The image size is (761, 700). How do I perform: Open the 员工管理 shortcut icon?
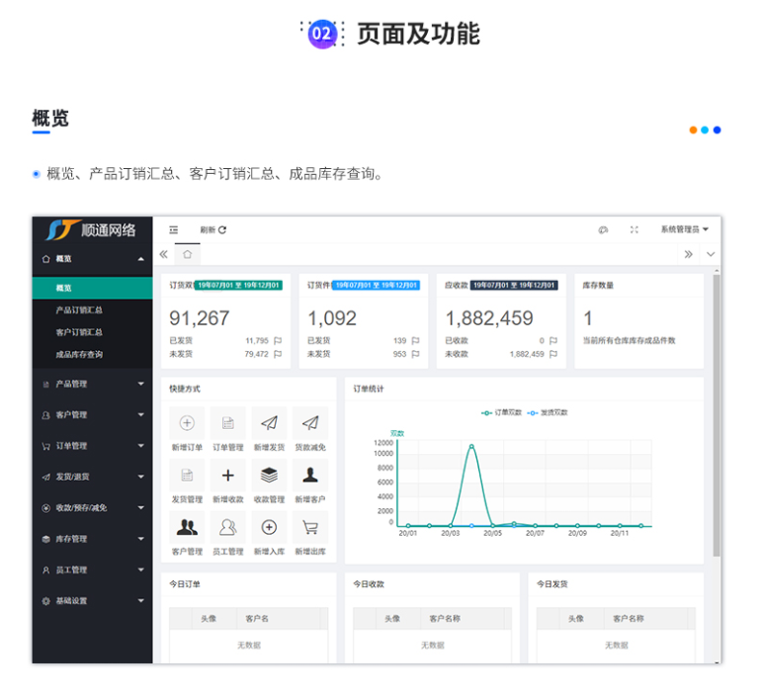[x=228, y=527]
